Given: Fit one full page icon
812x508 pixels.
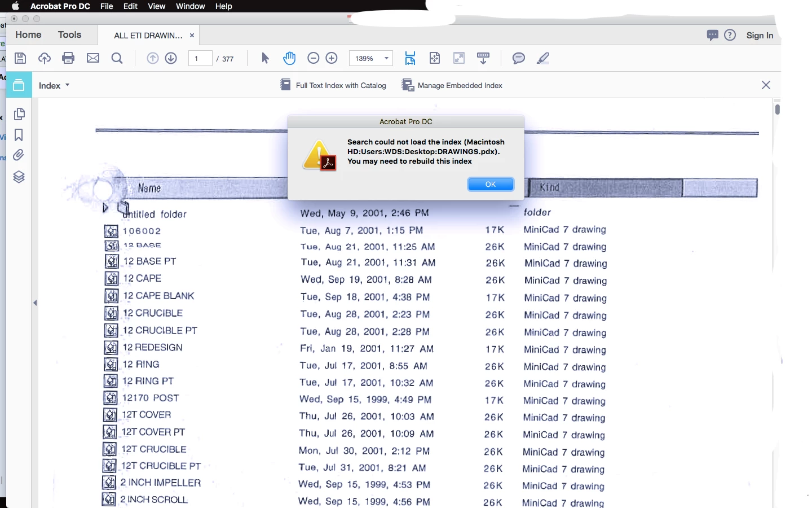Looking at the screenshot, I should [435, 58].
